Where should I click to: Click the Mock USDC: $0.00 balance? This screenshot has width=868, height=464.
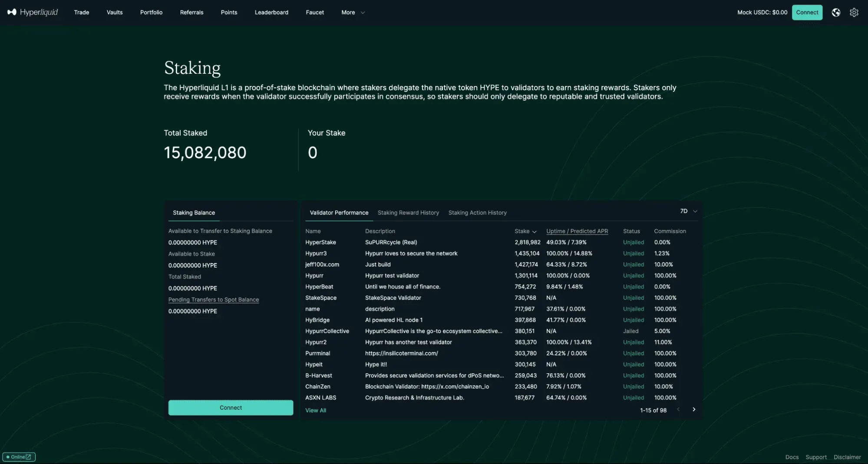(x=762, y=13)
